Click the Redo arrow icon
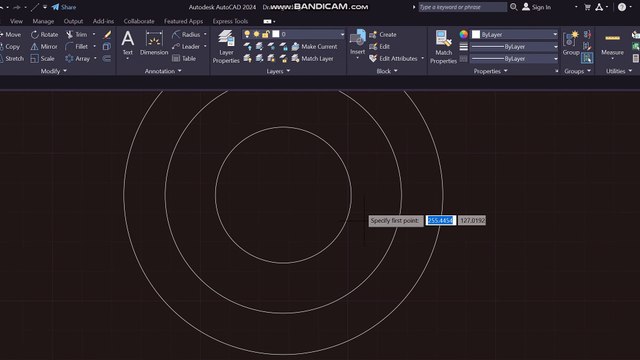 tap(16, 7)
